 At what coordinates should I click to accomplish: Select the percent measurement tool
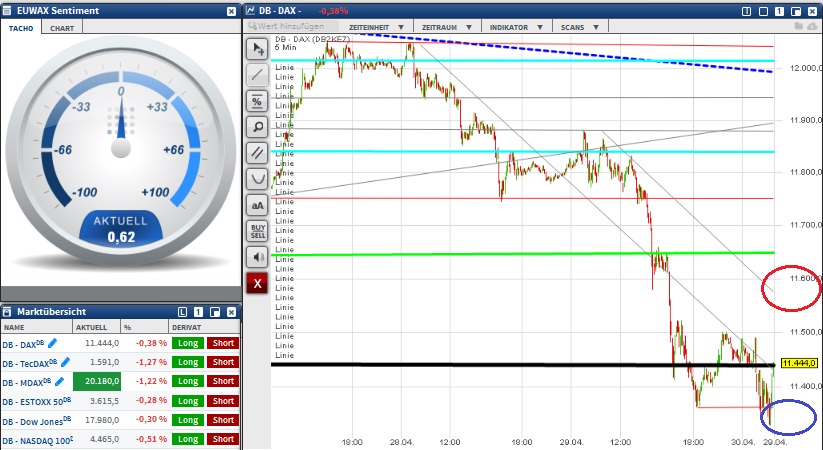click(257, 101)
